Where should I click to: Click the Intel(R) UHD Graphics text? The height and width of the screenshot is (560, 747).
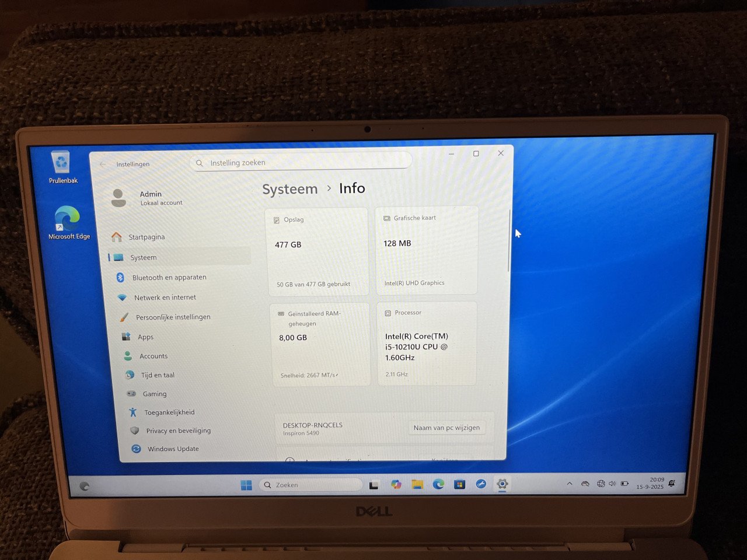pyautogui.click(x=414, y=283)
